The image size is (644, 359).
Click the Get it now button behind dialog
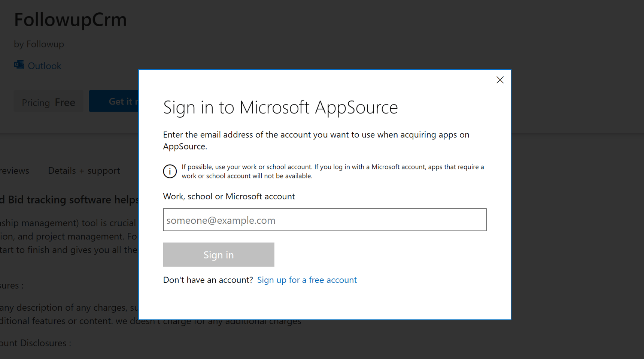[x=114, y=101]
